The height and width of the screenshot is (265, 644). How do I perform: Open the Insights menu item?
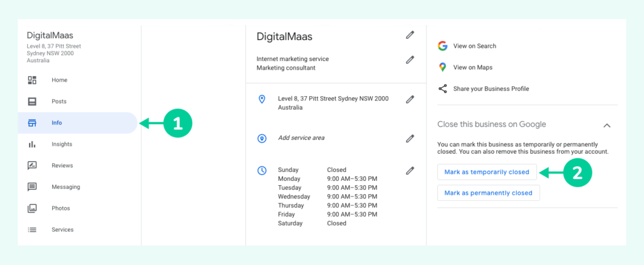tap(77, 144)
